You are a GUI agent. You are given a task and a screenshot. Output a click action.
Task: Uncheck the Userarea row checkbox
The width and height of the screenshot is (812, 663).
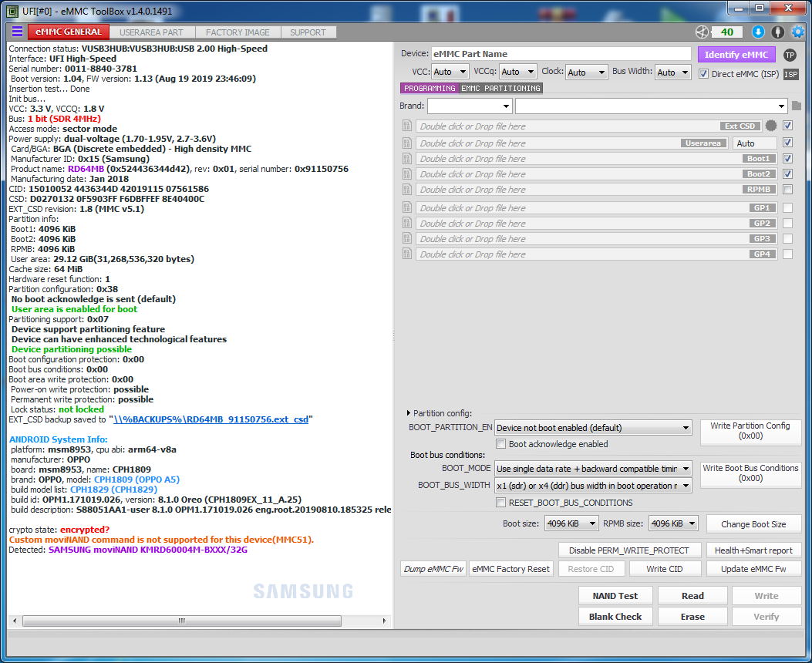click(x=787, y=143)
